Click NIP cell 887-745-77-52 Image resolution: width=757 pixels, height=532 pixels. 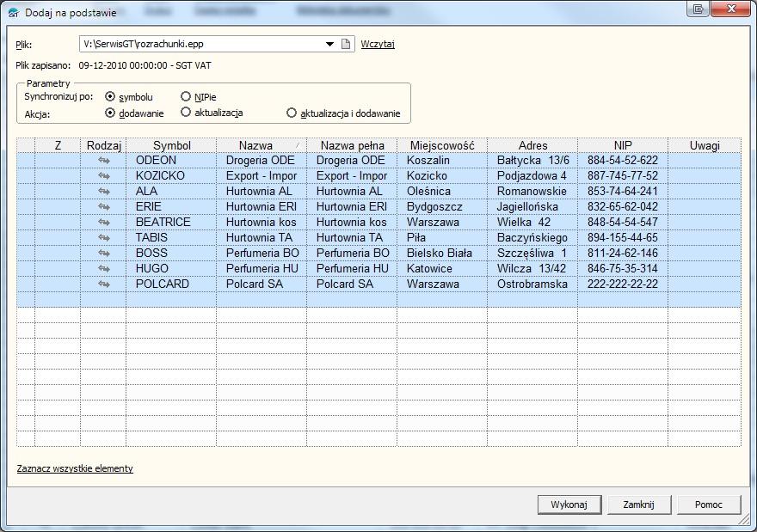click(623, 175)
